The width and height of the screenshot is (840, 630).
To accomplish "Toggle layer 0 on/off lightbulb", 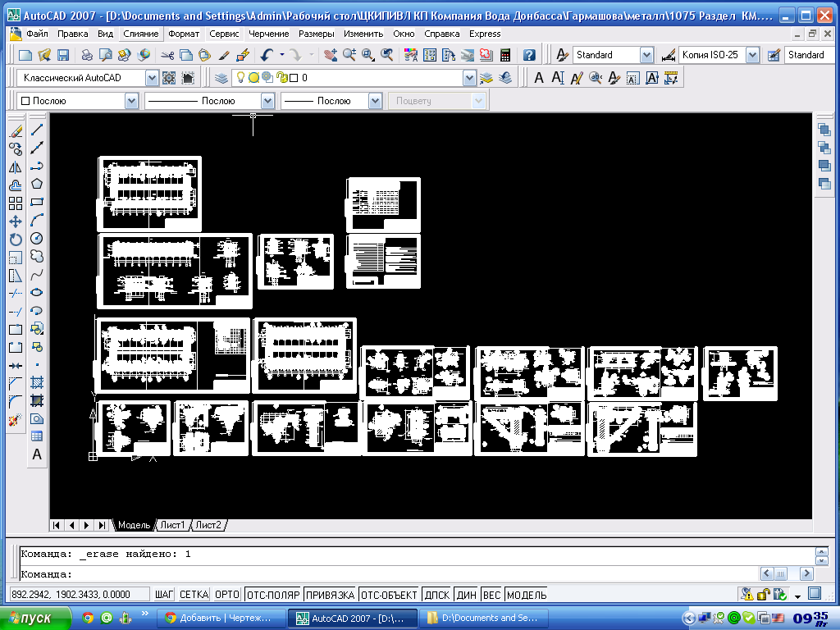I will pos(240,78).
